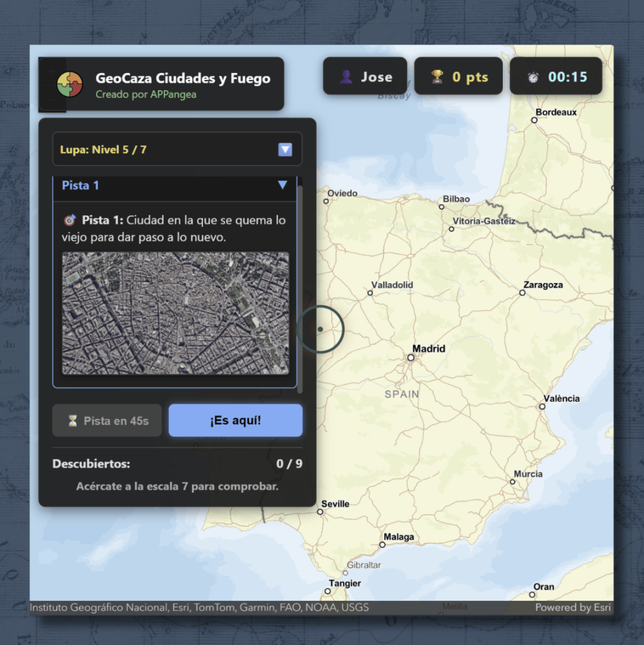Click the dartboard icon before Pista 1 clue
Viewport: 644px width, 645px height.
pyautogui.click(x=70, y=220)
